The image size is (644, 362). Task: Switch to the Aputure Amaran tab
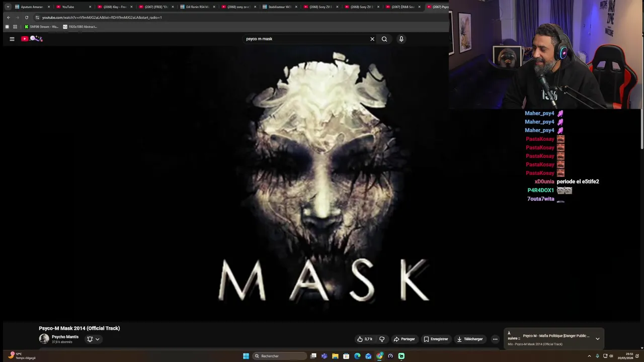31,7
